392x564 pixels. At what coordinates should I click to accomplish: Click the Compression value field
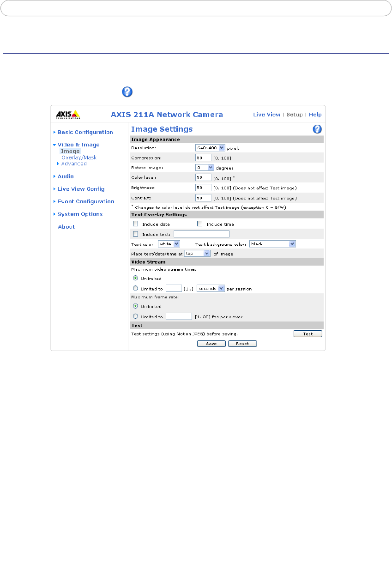tap(203, 158)
